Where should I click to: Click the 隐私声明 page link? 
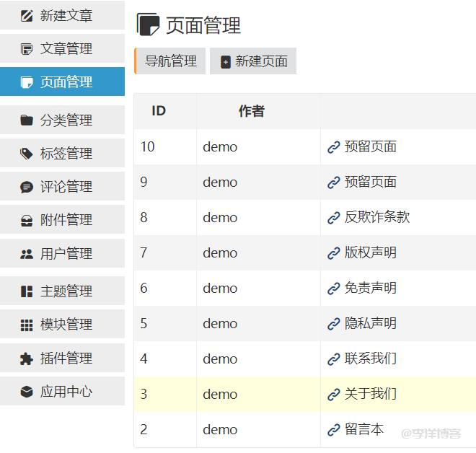point(370,324)
